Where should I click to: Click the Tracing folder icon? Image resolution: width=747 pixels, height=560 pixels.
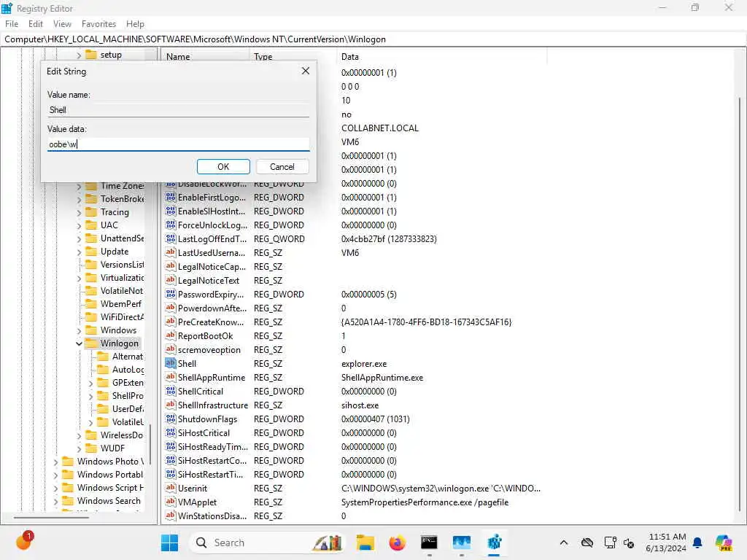(91, 212)
